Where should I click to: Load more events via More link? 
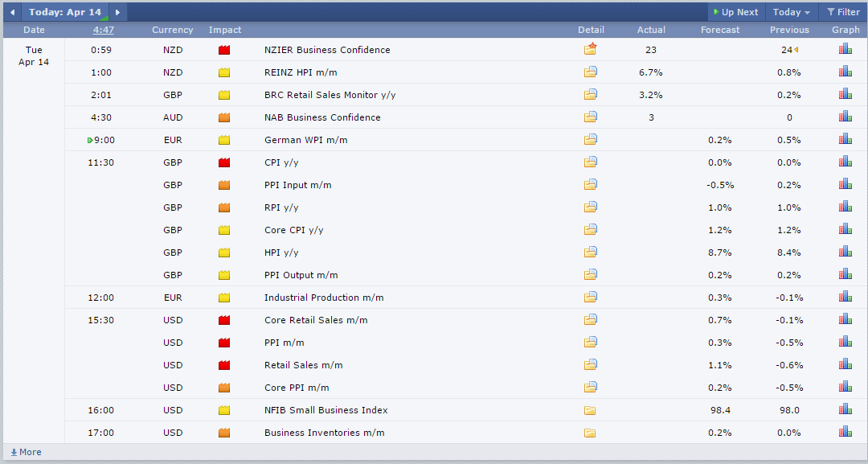tap(26, 452)
